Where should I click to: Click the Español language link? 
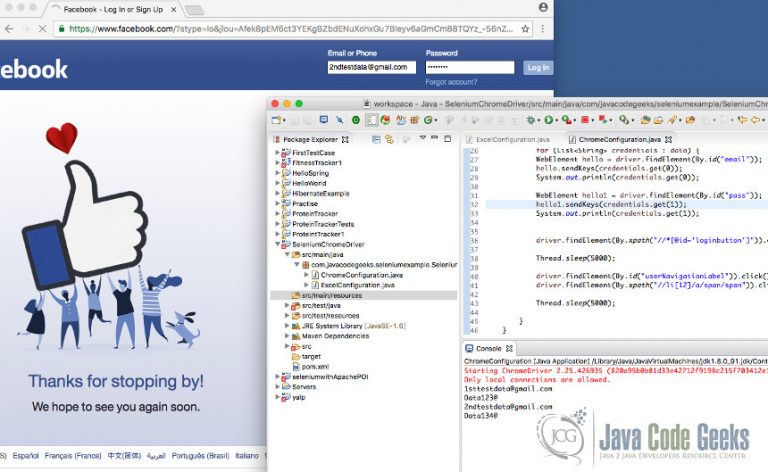[25, 456]
